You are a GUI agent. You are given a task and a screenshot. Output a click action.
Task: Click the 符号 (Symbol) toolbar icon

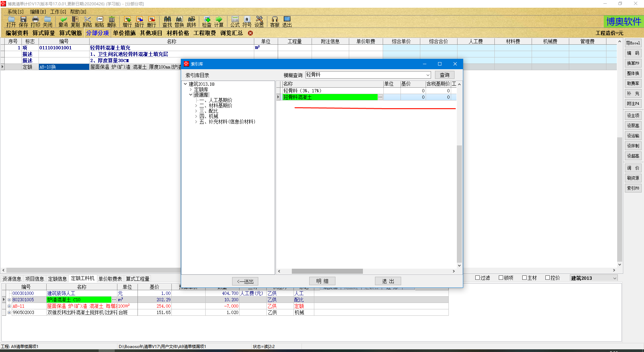[247, 22]
